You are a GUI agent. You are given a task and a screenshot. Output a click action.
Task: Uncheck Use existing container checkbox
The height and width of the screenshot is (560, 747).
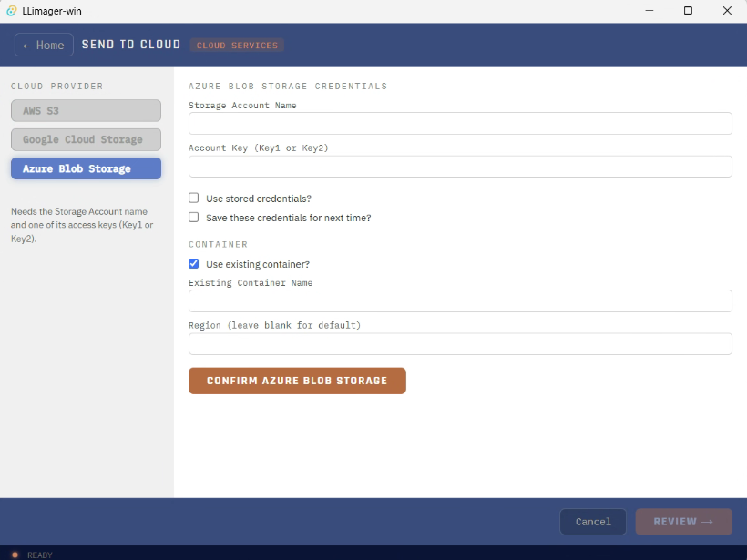click(193, 263)
